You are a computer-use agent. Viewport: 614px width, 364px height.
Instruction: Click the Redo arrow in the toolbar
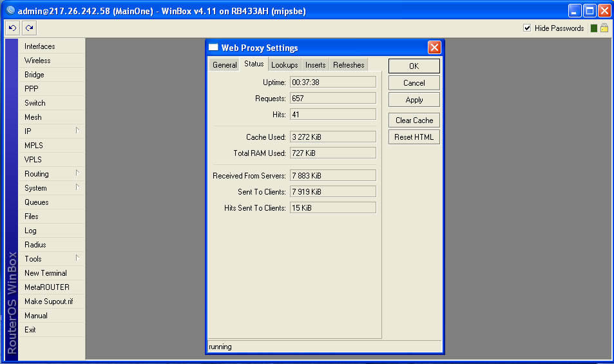[x=30, y=28]
